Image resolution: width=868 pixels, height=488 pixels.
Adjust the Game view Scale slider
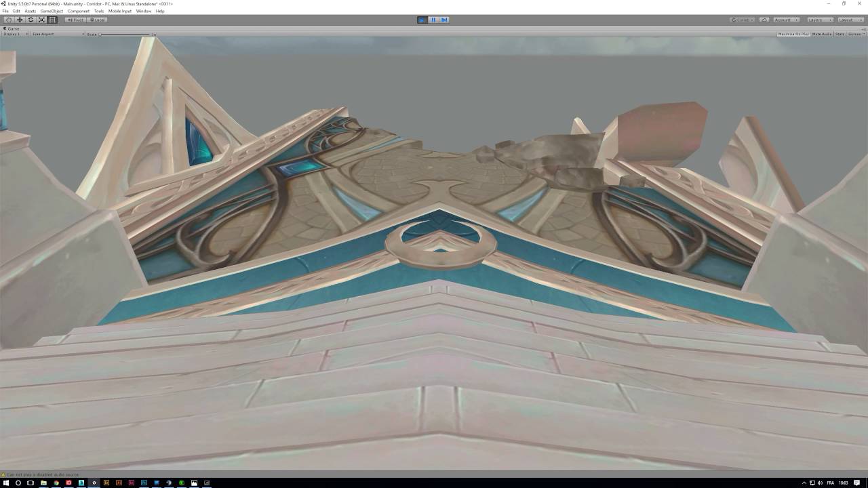125,34
